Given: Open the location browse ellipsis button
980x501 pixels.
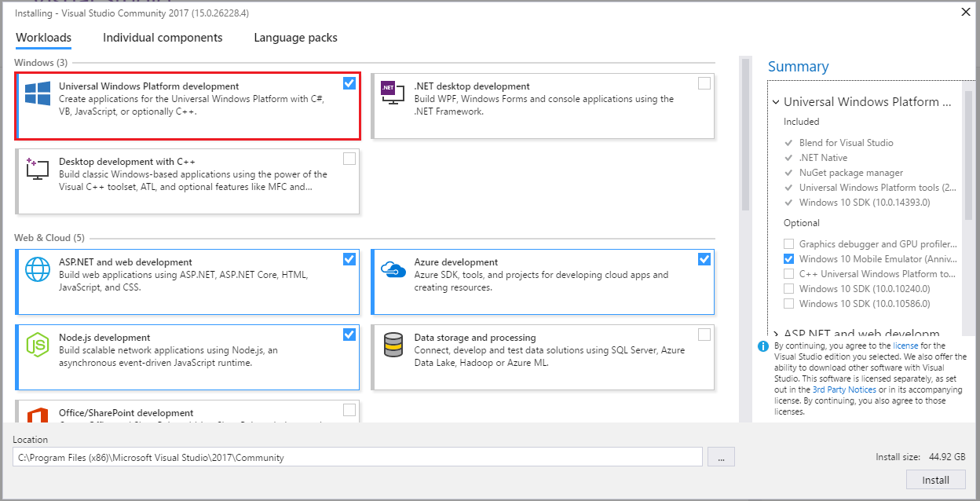Looking at the screenshot, I should (721, 457).
